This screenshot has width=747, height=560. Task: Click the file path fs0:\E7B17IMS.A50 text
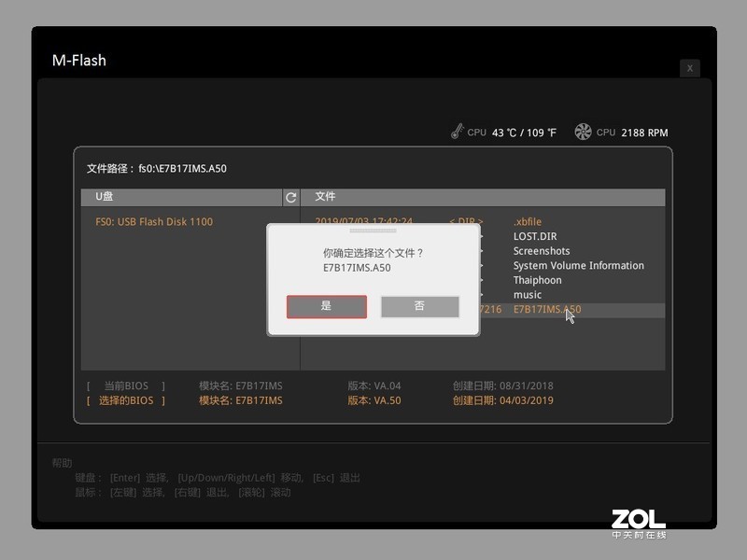[155, 169]
